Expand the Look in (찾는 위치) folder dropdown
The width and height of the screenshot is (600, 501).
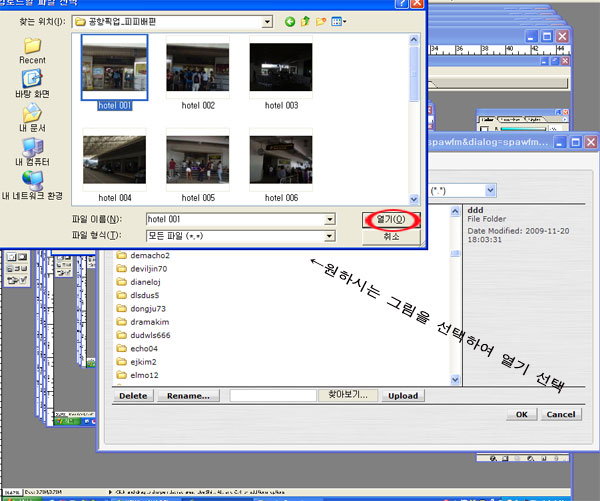[x=266, y=21]
